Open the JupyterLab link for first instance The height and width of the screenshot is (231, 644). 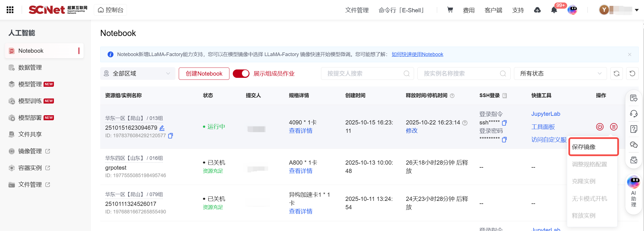click(545, 114)
